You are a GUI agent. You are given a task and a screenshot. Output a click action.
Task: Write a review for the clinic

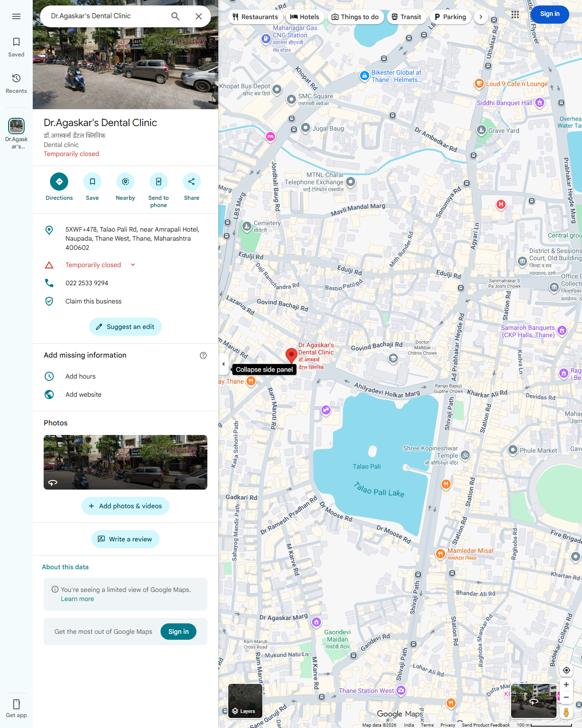click(125, 539)
